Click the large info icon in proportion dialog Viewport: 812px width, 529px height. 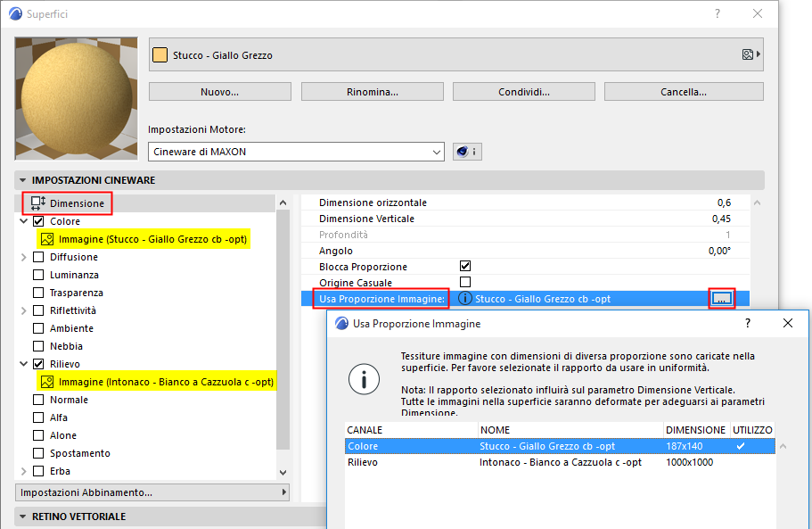pyautogui.click(x=364, y=379)
